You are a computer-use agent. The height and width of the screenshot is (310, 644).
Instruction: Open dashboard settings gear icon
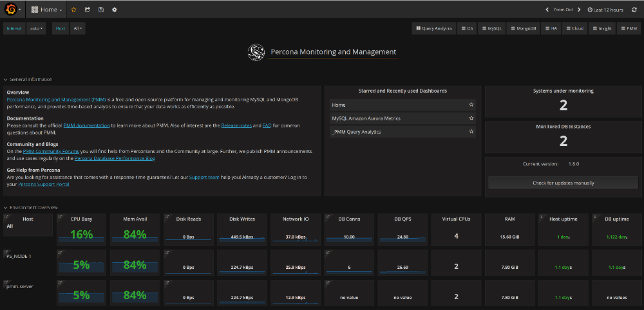pyautogui.click(x=114, y=10)
